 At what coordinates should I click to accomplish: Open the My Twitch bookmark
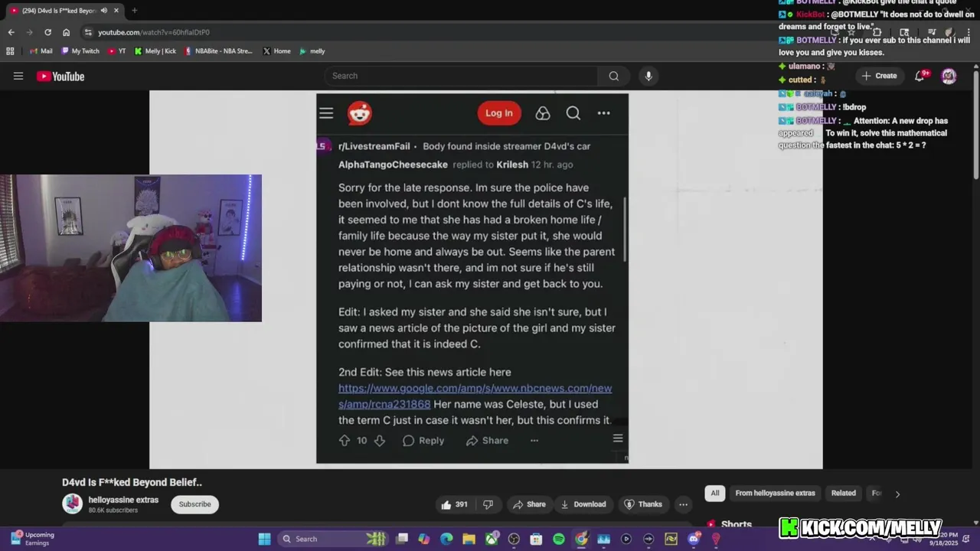point(80,51)
